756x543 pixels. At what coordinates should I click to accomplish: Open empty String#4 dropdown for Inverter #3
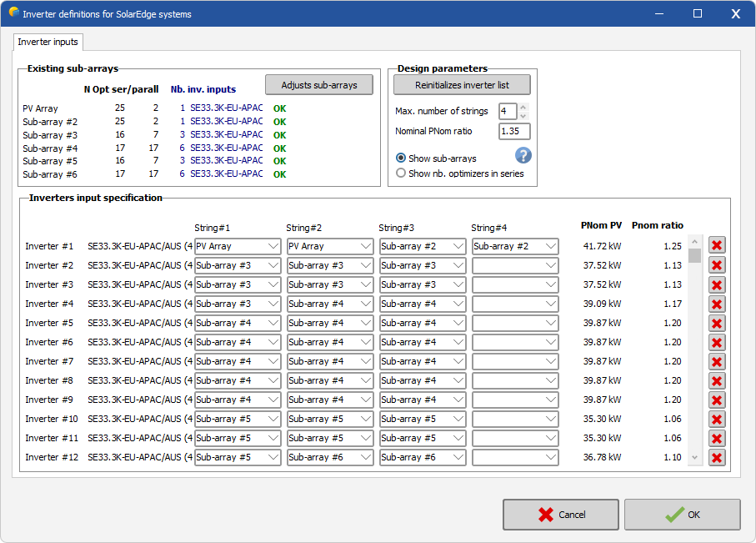(515, 284)
